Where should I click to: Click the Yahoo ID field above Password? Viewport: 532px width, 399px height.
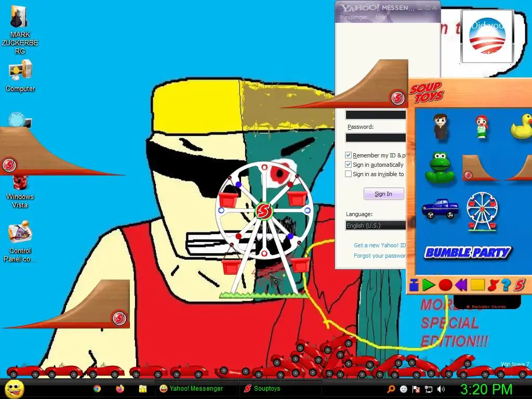376,115
